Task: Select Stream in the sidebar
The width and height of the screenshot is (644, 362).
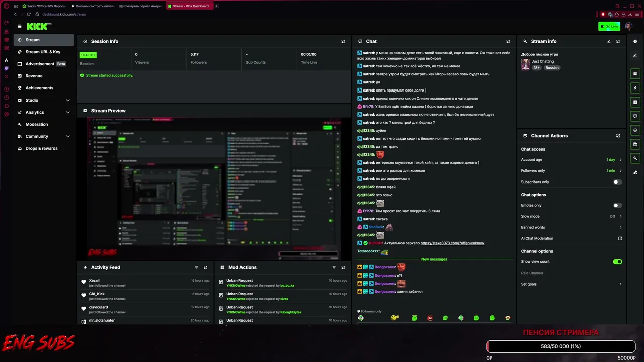Action: point(44,40)
